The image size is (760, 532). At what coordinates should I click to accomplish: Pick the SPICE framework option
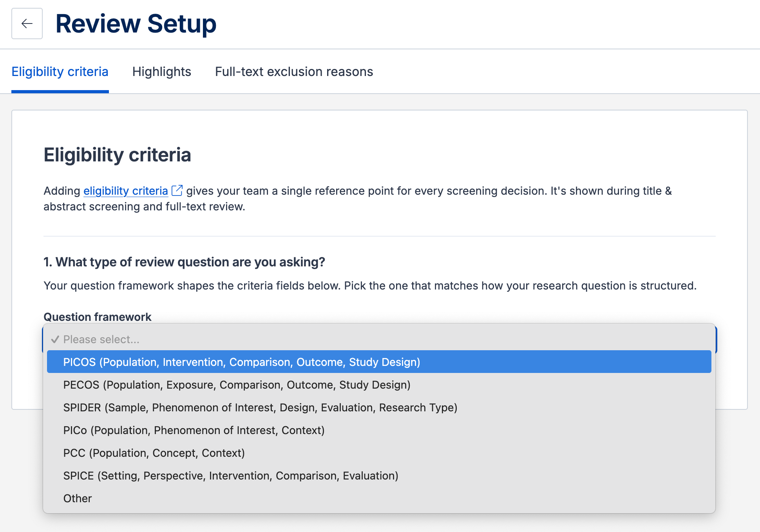click(379, 476)
